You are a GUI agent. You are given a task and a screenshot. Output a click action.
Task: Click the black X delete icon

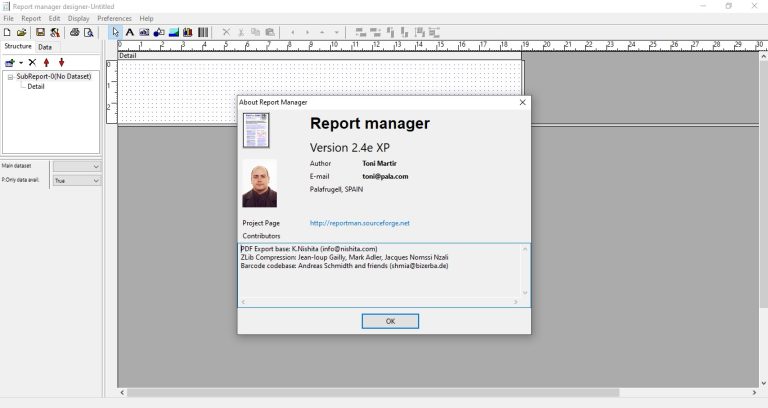pos(32,62)
